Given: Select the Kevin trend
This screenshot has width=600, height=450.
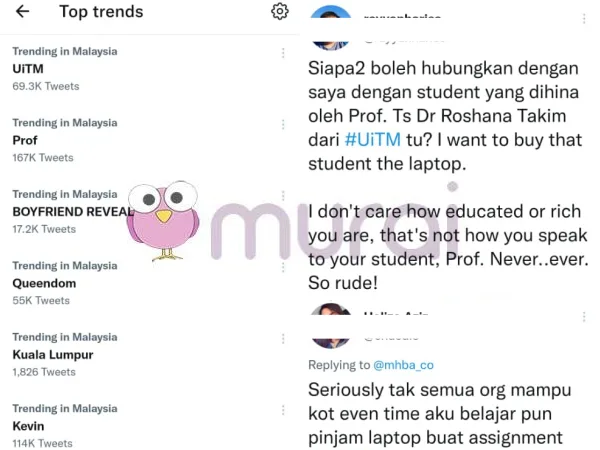Looking at the screenshot, I should [x=149, y=426].
